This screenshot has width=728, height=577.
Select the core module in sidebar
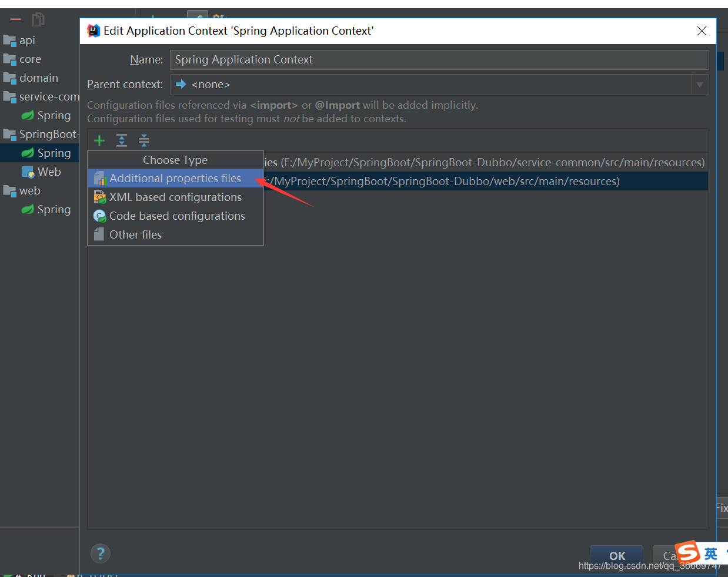(28, 59)
